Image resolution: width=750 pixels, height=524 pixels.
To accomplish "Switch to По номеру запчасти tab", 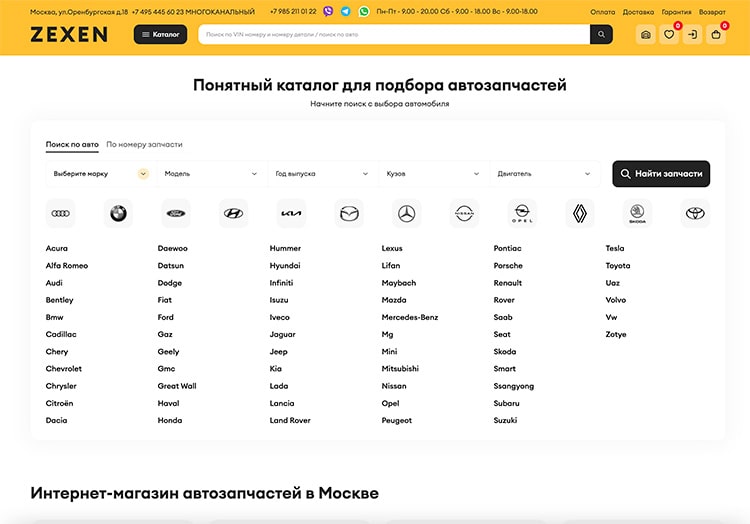I will coord(144,144).
